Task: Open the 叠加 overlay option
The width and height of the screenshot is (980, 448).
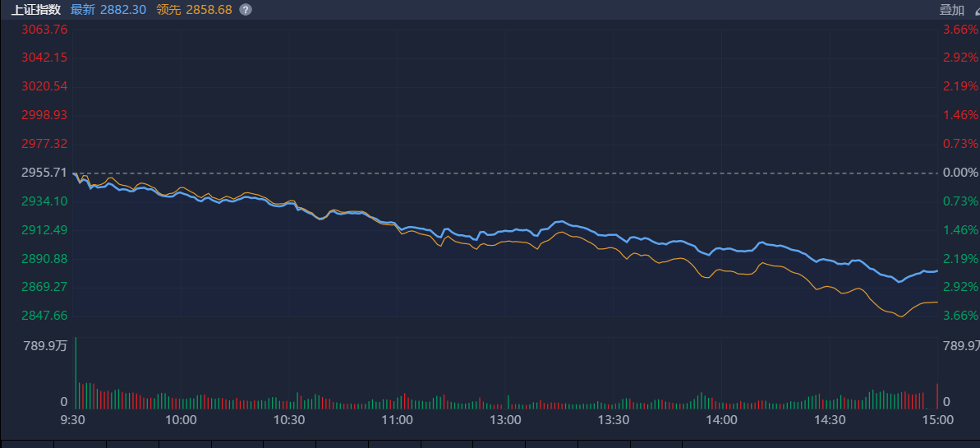Action: 952,10
